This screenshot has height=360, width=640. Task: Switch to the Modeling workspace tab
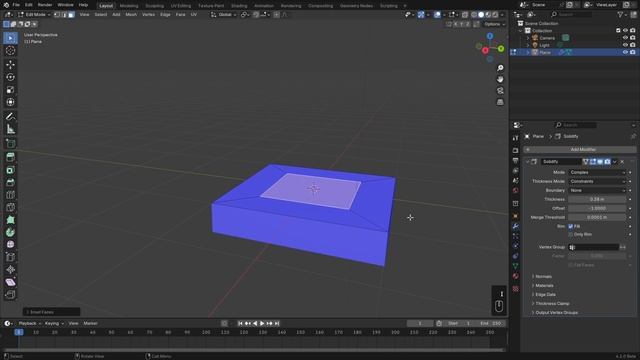tap(129, 6)
